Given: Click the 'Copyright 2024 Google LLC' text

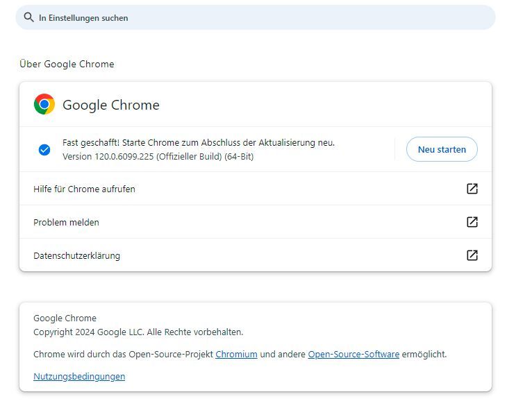Looking at the screenshot, I should [138, 332].
